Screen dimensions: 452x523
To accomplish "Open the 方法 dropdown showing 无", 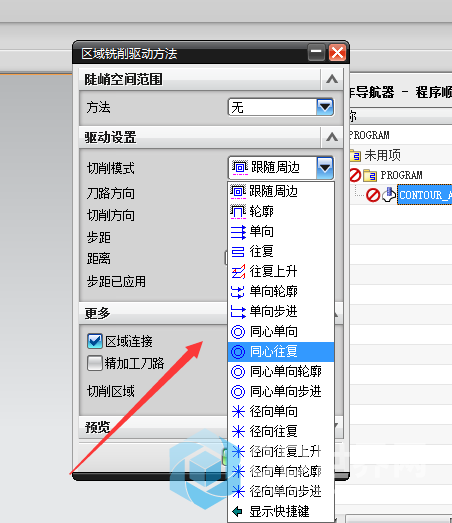I will click(281, 107).
